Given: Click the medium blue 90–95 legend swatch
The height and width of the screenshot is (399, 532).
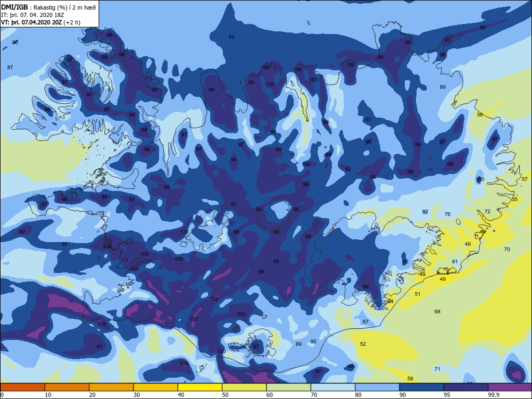Looking at the screenshot, I should (422, 387).
